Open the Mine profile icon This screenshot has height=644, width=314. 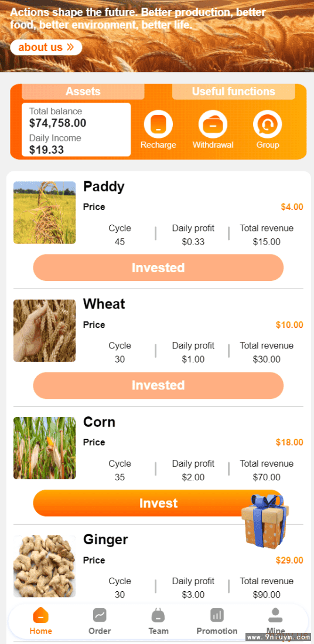coord(275,615)
